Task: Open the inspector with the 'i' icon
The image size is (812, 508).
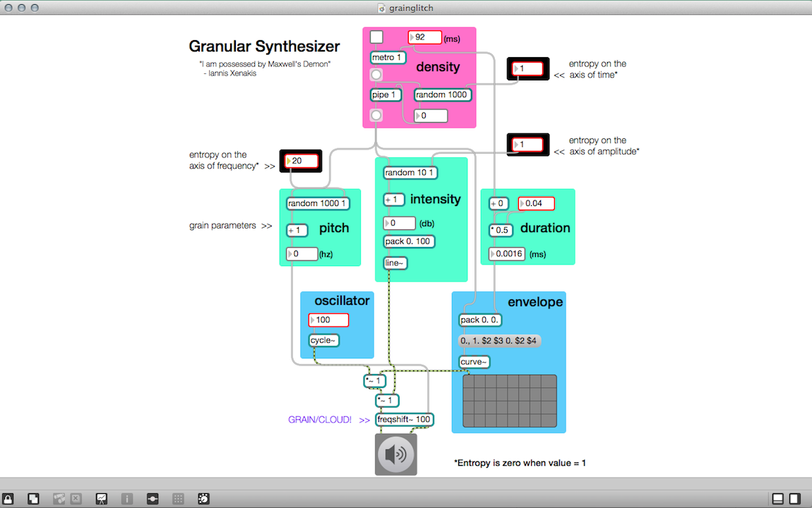Action: [x=127, y=499]
